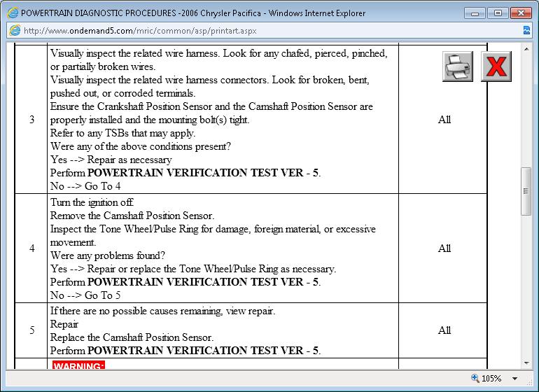Click the scrollbar down arrow
Viewport: 539px width, 392px height.
(526, 363)
